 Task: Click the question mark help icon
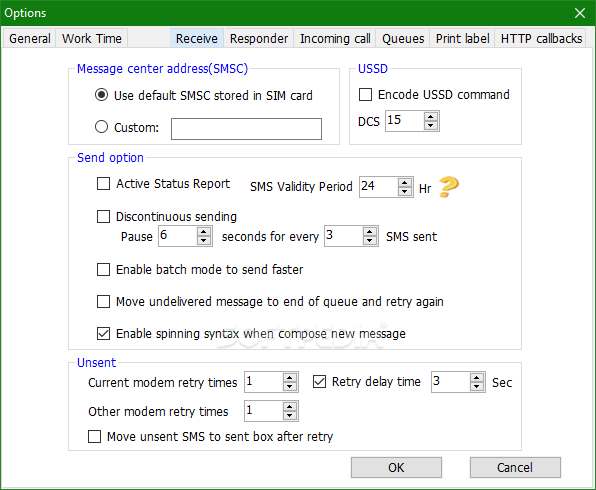pos(449,187)
